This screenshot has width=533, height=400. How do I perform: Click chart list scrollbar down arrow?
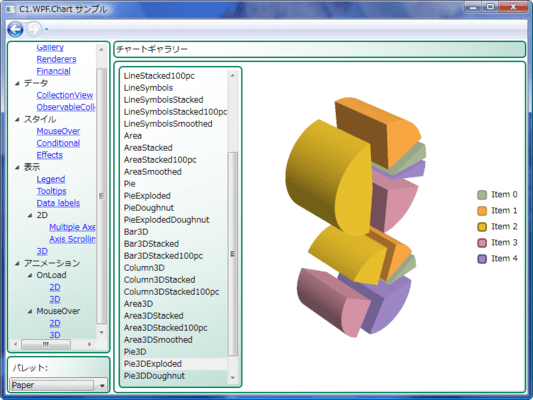(x=233, y=378)
